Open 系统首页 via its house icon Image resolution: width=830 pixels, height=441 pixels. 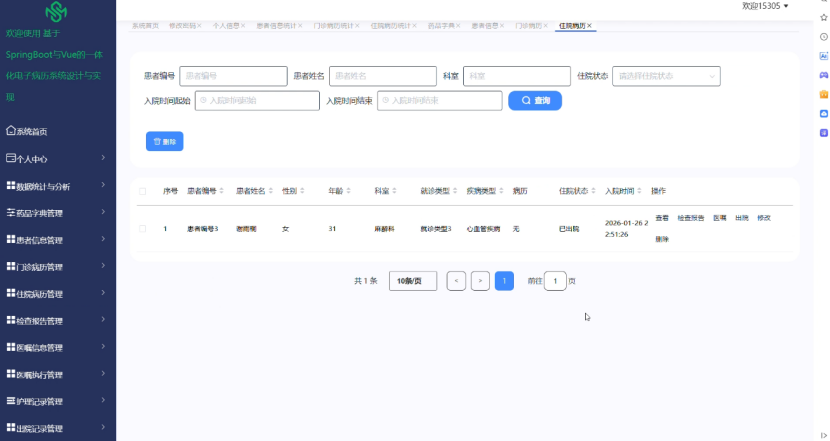coord(11,130)
